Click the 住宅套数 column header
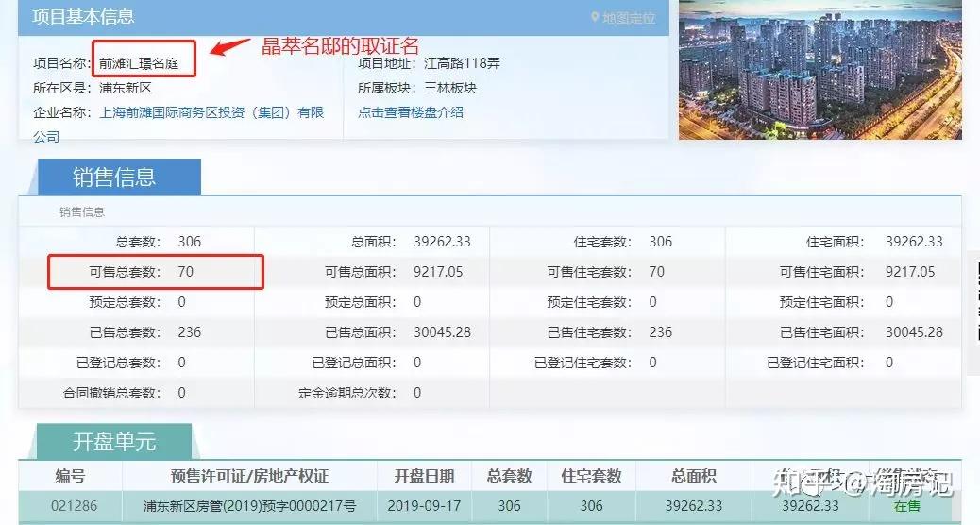 pyautogui.click(x=591, y=476)
